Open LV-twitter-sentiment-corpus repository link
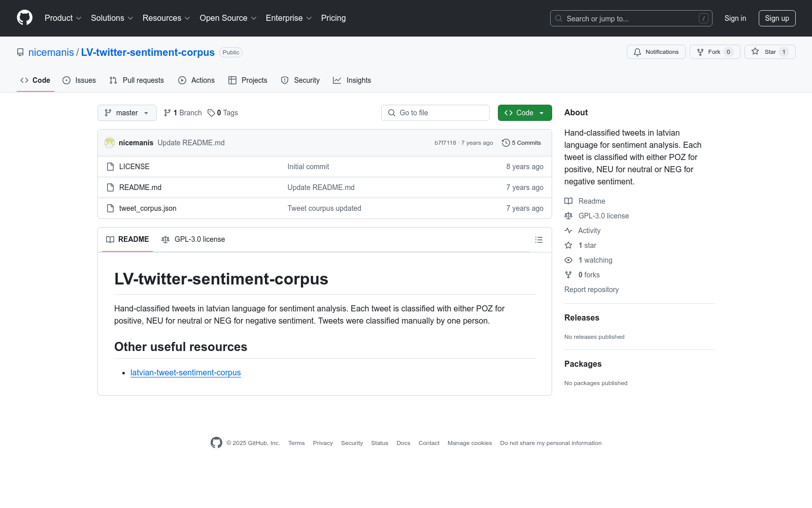Image resolution: width=812 pixels, height=508 pixels. coord(148,52)
